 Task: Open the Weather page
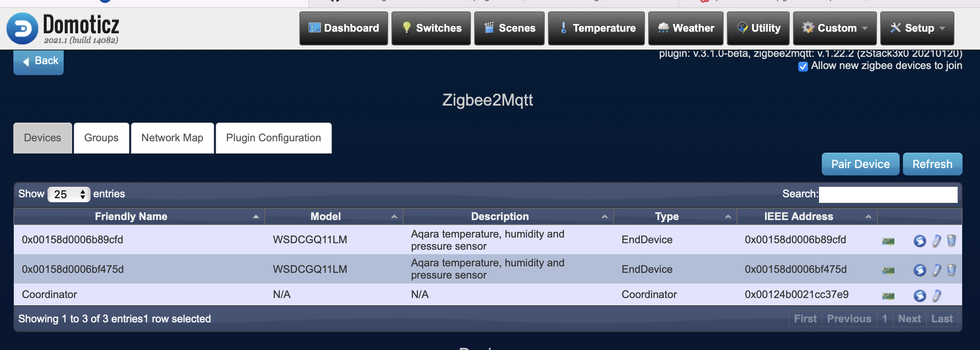686,28
